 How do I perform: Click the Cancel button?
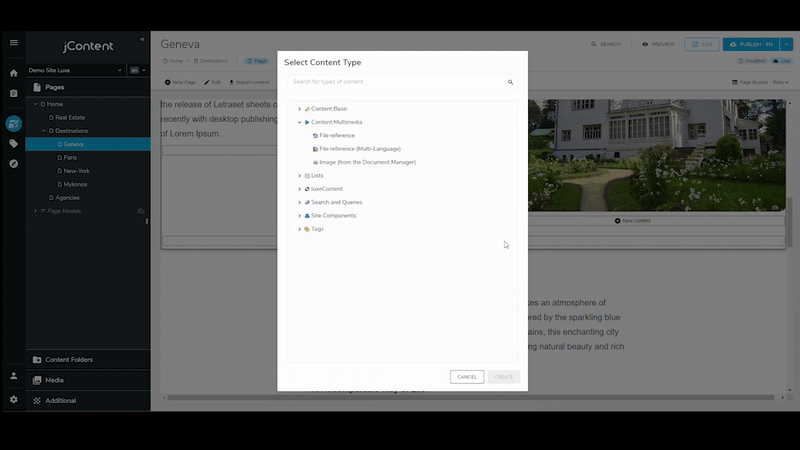pos(466,377)
